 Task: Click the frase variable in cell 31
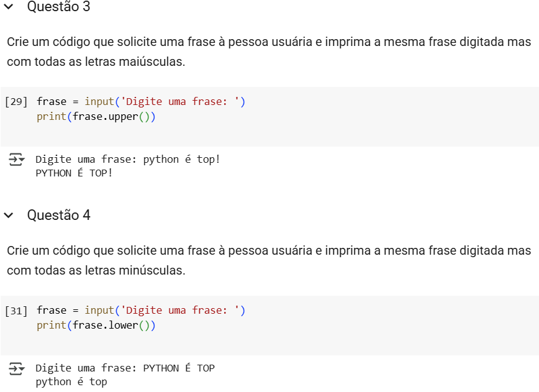52,311
